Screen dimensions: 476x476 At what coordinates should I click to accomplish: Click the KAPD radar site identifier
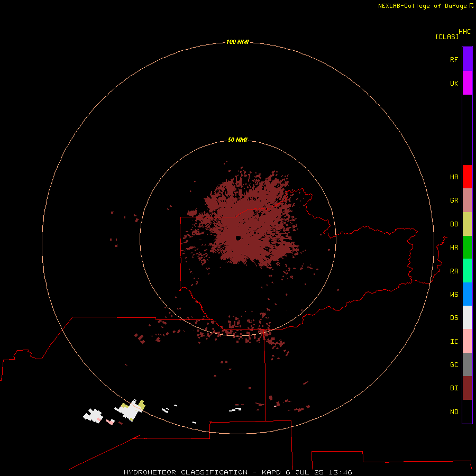pyautogui.click(x=272, y=472)
